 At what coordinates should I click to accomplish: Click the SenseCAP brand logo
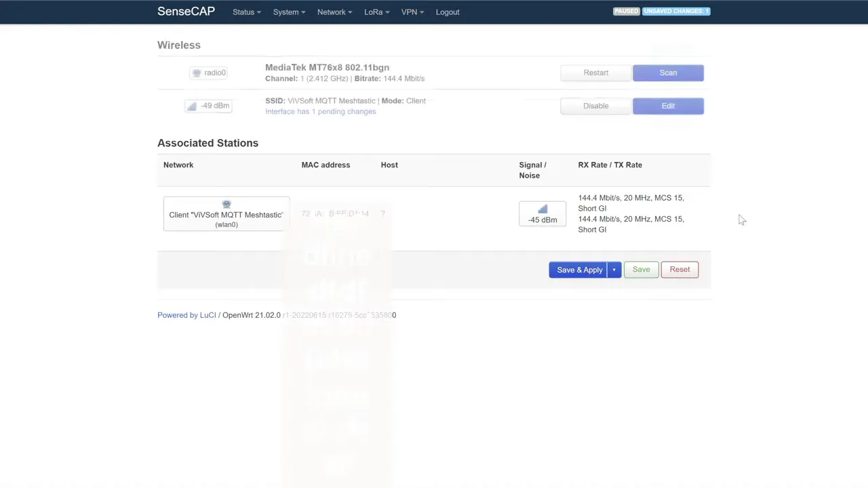tap(186, 12)
